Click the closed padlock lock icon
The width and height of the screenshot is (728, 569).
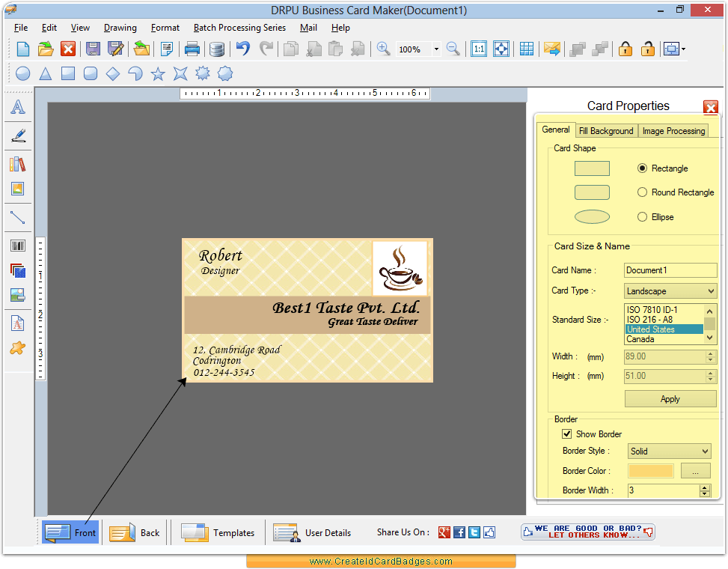pos(625,49)
